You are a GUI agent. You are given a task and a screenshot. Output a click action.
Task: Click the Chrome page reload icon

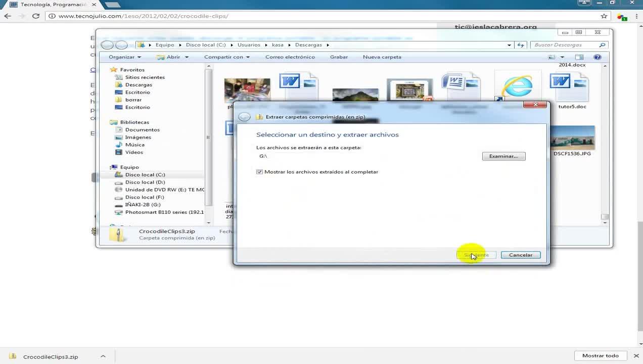[36, 16]
